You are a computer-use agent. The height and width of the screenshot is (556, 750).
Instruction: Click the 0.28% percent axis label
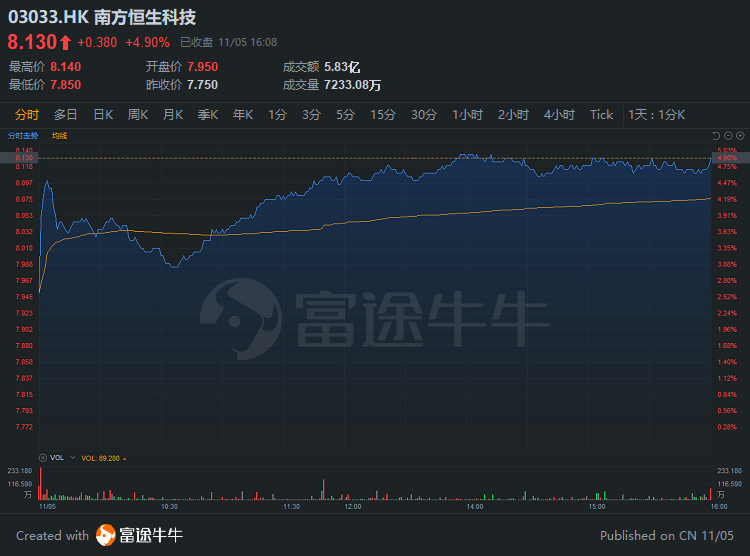point(727,427)
